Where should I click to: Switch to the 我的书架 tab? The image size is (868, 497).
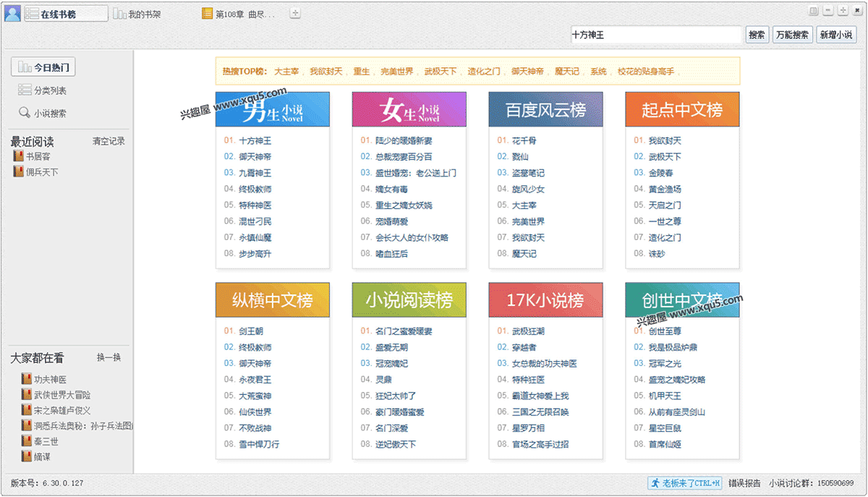(x=137, y=14)
